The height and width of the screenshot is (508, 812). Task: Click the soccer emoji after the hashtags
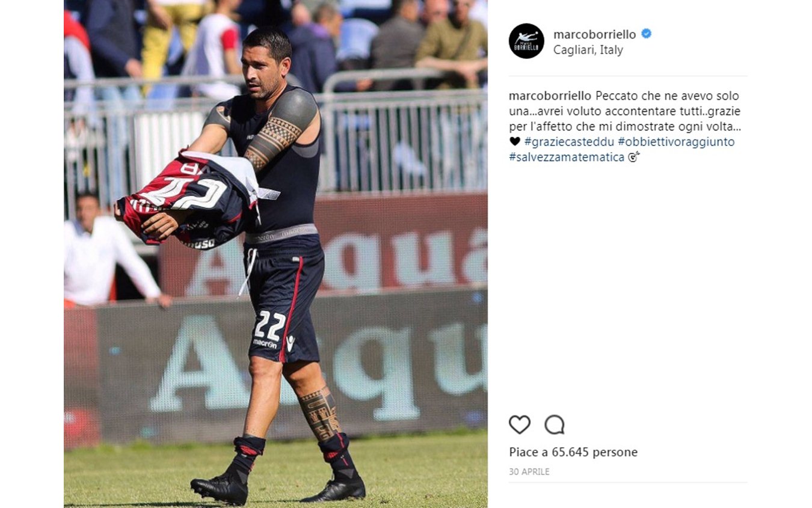coord(633,158)
